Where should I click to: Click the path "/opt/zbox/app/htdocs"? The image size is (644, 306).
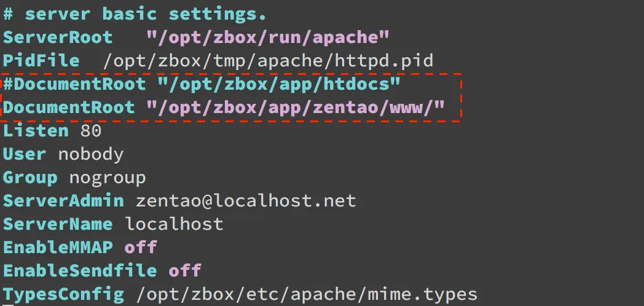(279, 85)
